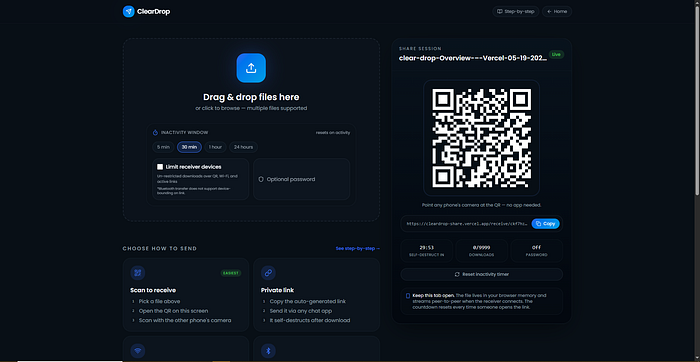Click the Pick a file above step
The height and width of the screenshot is (362, 700).
159,301
